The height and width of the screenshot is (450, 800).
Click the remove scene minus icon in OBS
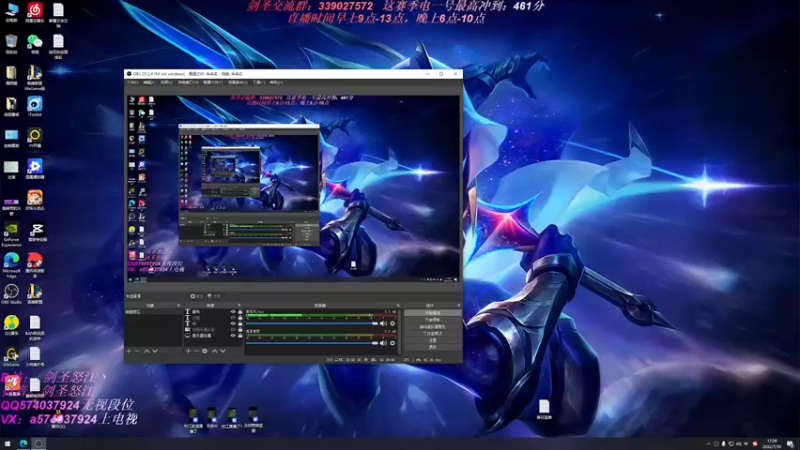[137, 351]
